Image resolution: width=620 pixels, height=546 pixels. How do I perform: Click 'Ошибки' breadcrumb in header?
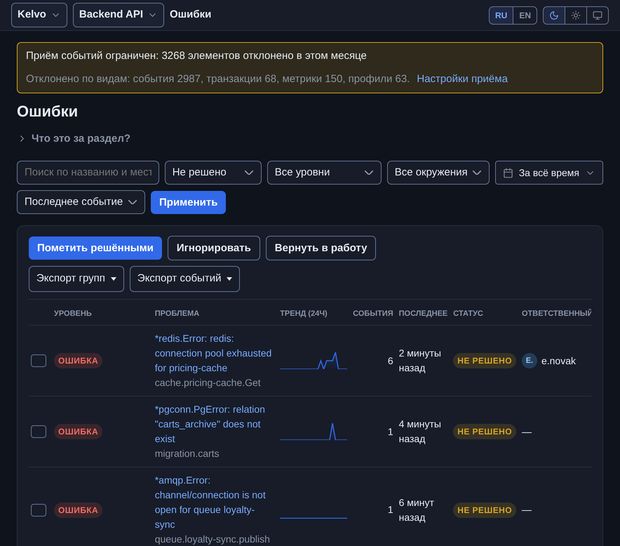coord(190,14)
